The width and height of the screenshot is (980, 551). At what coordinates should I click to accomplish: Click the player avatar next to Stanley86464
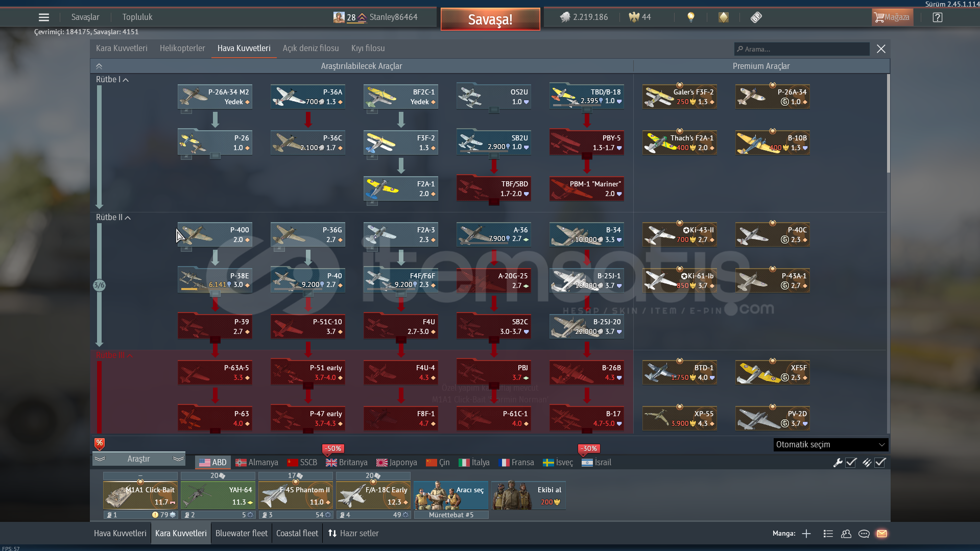(339, 17)
